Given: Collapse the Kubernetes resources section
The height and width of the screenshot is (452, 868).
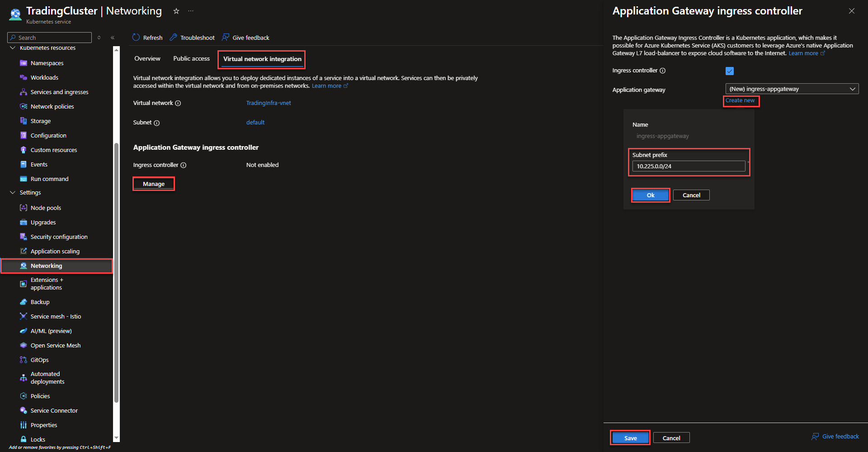Looking at the screenshot, I should pyautogui.click(x=13, y=48).
